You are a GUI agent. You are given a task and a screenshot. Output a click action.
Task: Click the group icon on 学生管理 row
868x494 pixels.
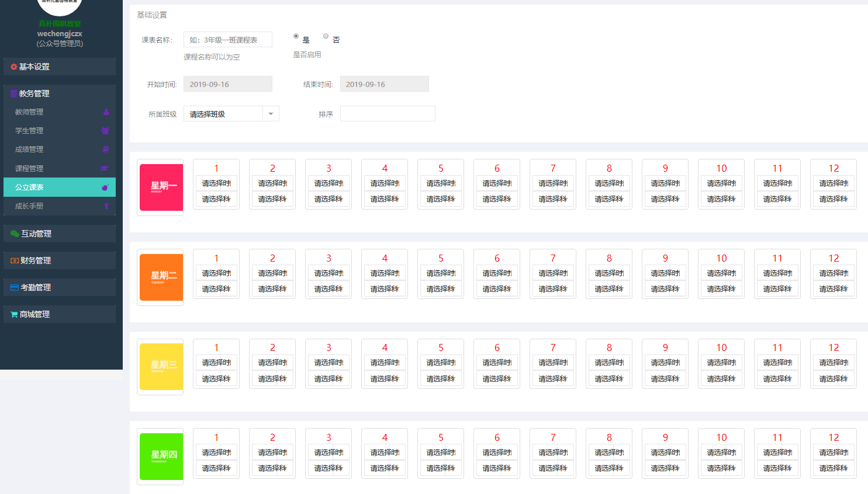coord(105,131)
